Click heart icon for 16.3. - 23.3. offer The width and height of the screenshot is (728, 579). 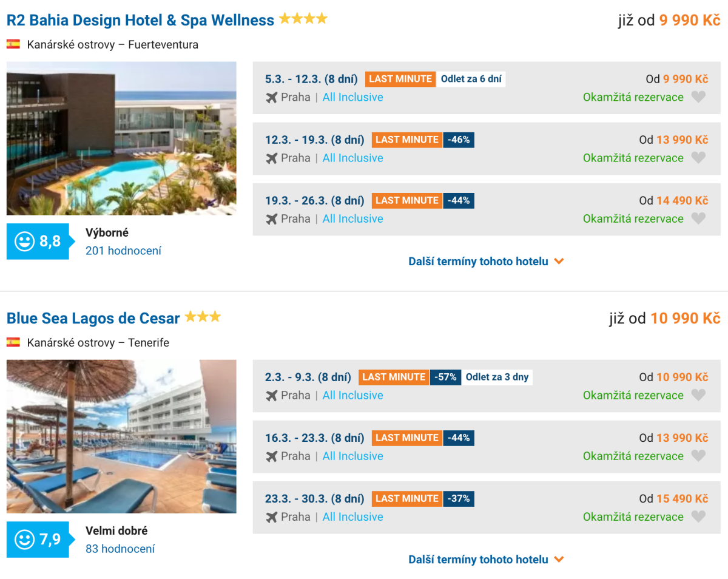(x=698, y=456)
